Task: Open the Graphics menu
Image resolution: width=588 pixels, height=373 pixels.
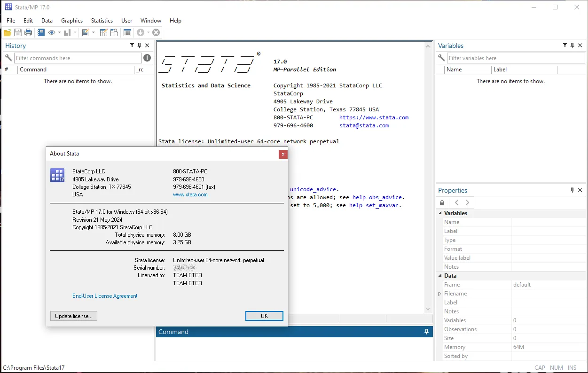Action: pos(72,21)
